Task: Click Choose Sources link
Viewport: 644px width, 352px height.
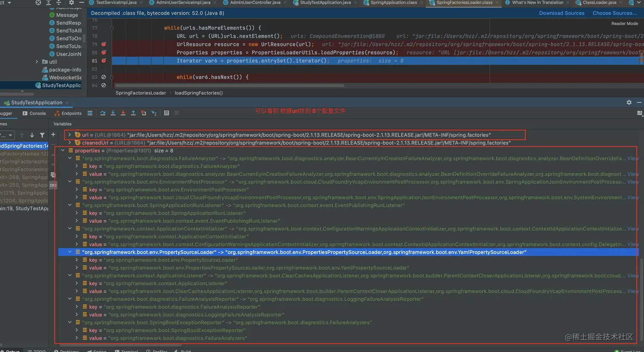Action: pos(615,13)
